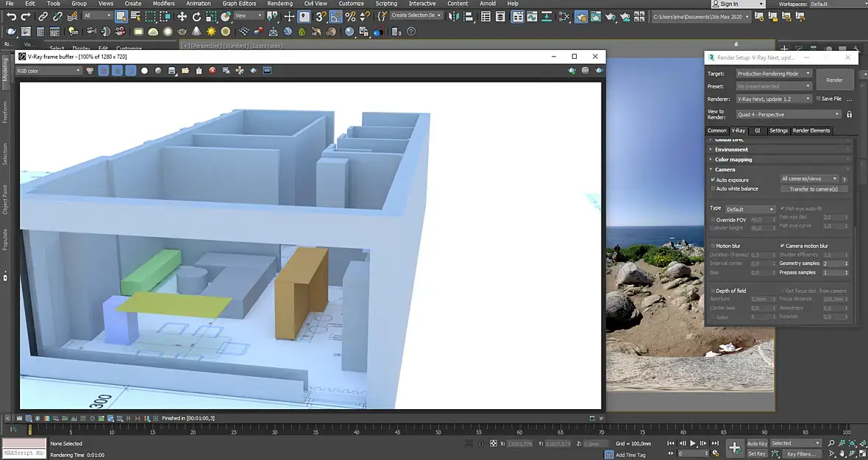Switch to the Common tab
This screenshot has height=460, width=868.
(x=716, y=130)
